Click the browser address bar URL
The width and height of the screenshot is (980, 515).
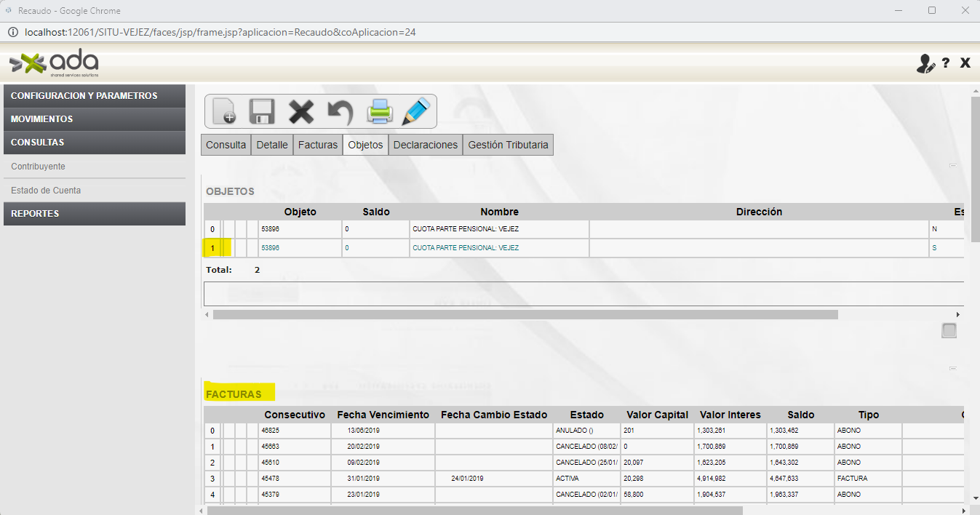220,33
